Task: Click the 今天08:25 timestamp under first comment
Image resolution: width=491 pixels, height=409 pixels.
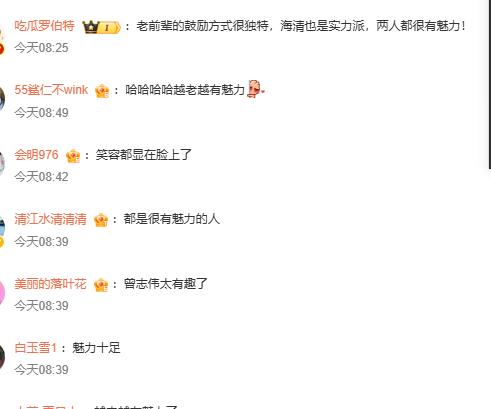Action: [x=41, y=48]
